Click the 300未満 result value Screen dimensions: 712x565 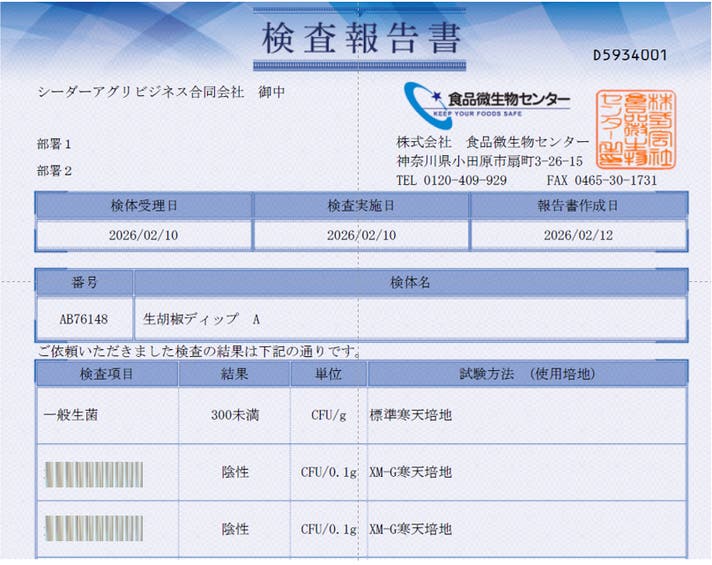[234, 414]
